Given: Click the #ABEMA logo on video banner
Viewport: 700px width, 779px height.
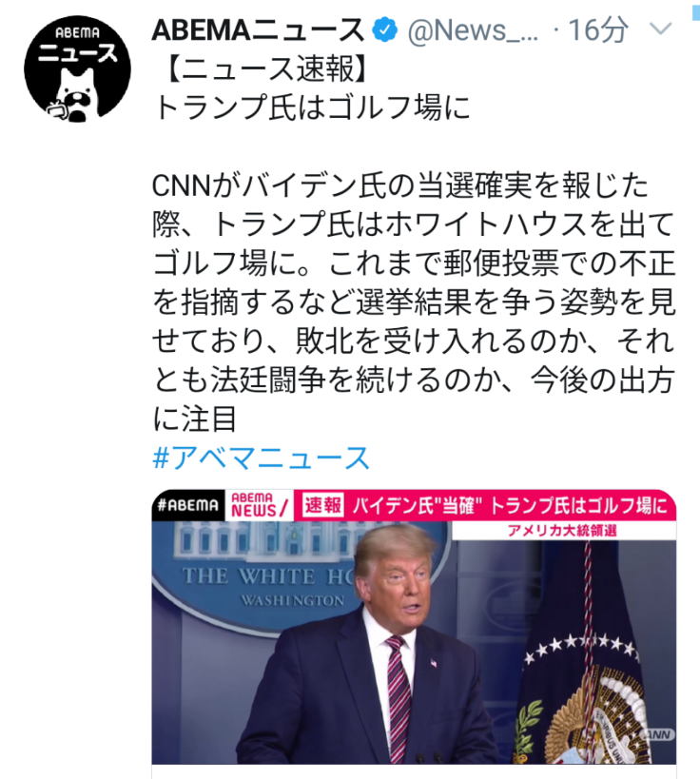Looking at the screenshot, I should (x=188, y=505).
